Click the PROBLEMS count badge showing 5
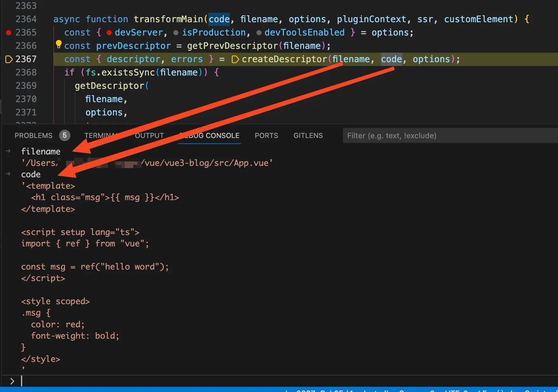This screenshot has height=392, width=558. pos(64,135)
